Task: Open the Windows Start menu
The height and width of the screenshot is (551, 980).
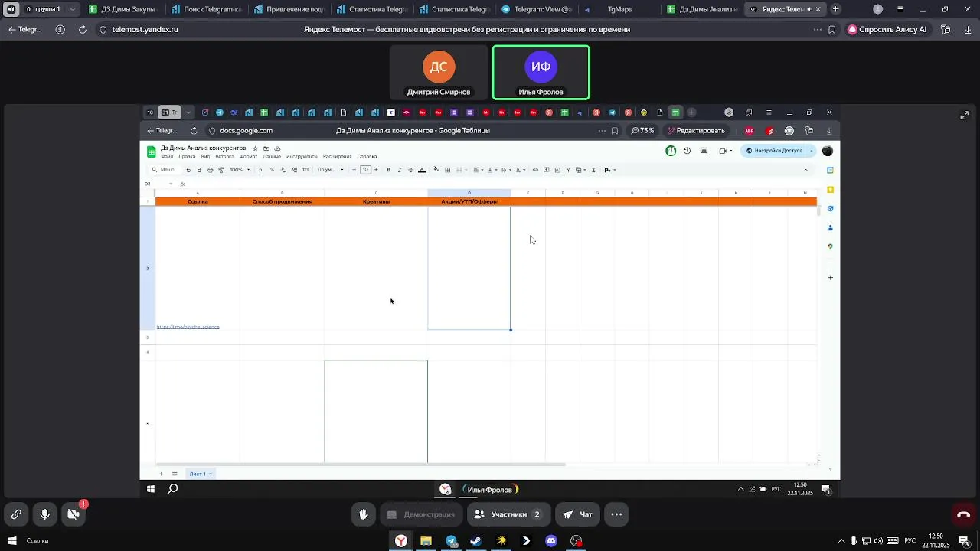Action: coord(11,541)
